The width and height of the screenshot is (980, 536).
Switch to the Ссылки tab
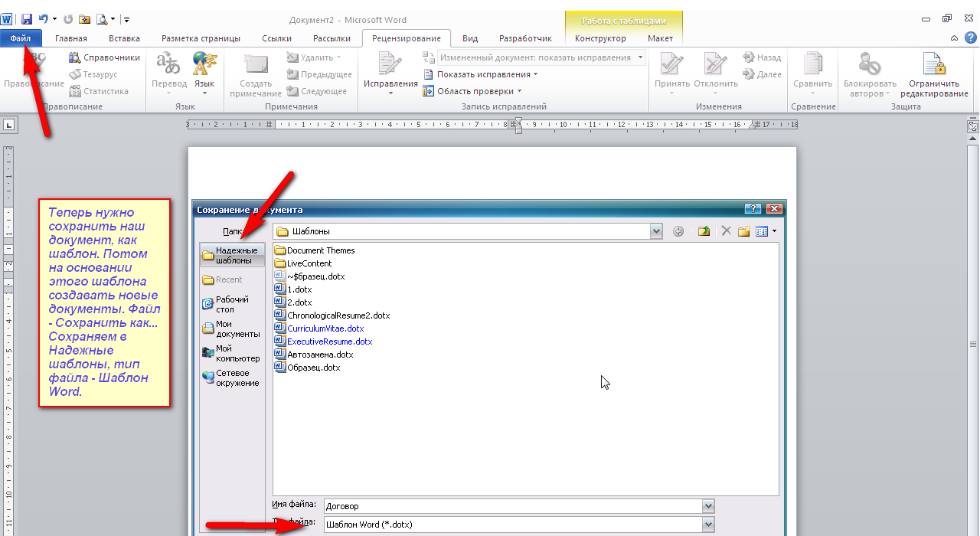276,38
